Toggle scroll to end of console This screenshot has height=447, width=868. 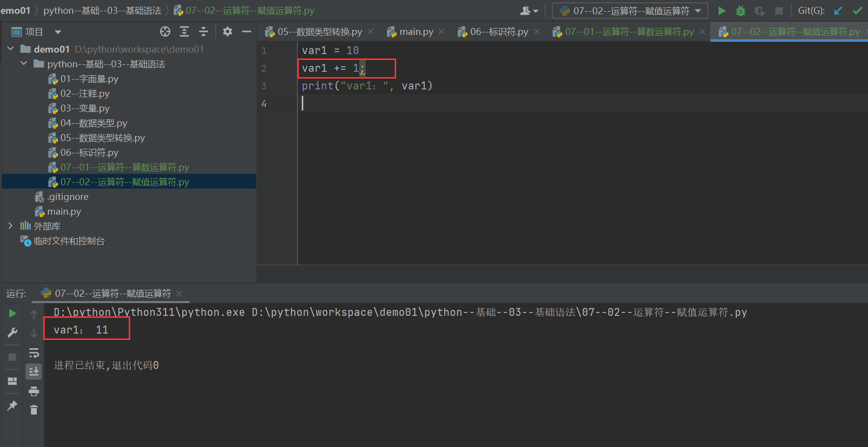pos(34,372)
